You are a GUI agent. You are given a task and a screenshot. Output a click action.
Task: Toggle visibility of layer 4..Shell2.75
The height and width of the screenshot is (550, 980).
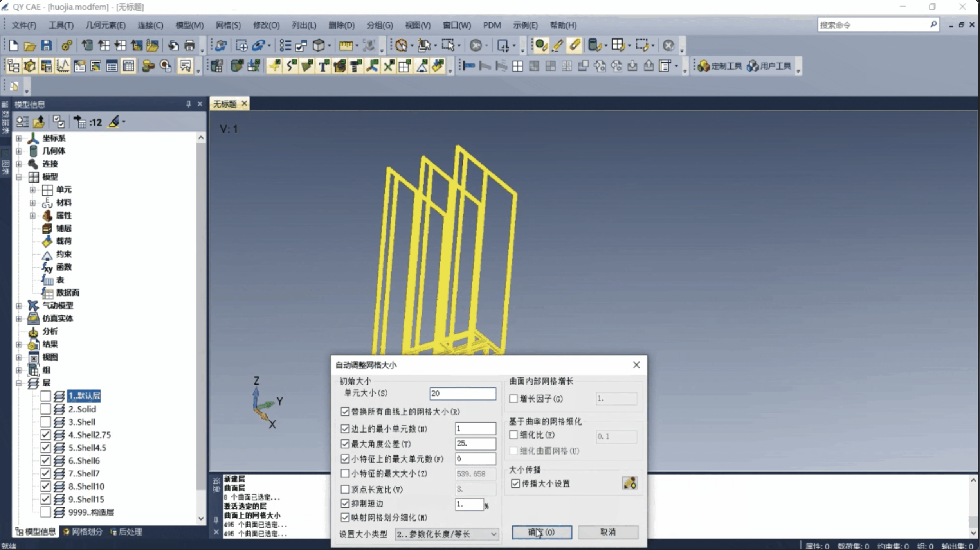(46, 435)
